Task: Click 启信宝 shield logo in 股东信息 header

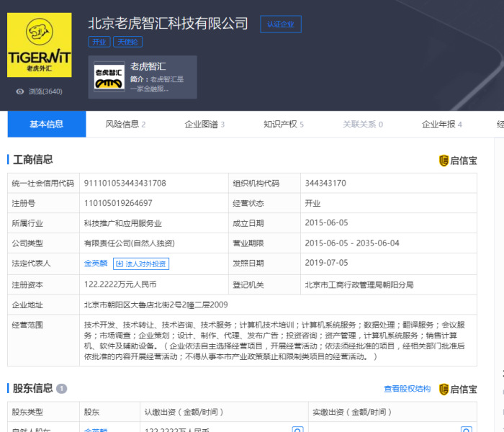Action: pyautogui.click(x=444, y=390)
